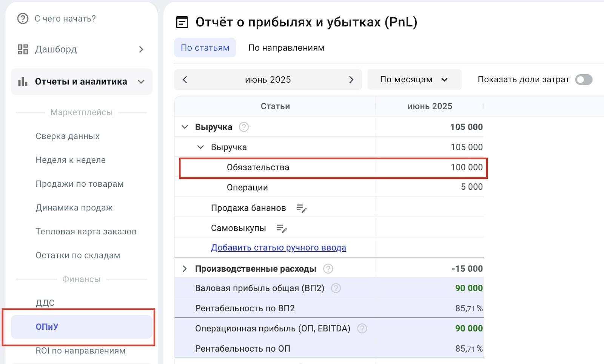604x364 pixels.
Task: Open the По месяцам dropdown
Action: point(414,80)
